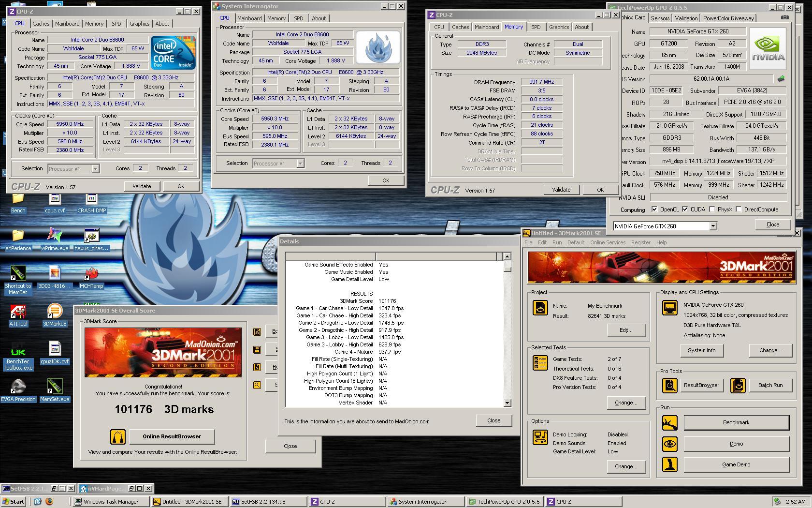Switch to SetFSB 2.2.134.98 taskbar button
Viewport: 812px width, 508px height.
pyautogui.click(x=268, y=502)
